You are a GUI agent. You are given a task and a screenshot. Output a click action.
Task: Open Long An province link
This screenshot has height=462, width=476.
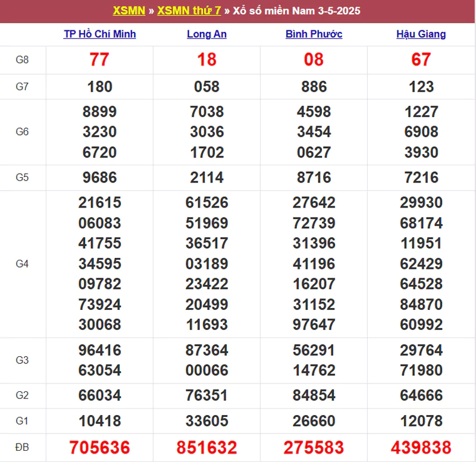click(x=206, y=34)
